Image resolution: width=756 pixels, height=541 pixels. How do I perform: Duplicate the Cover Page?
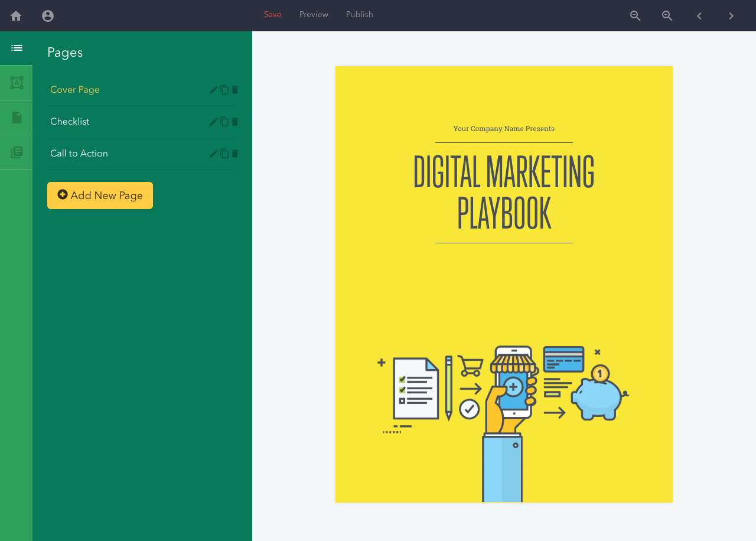(x=224, y=90)
